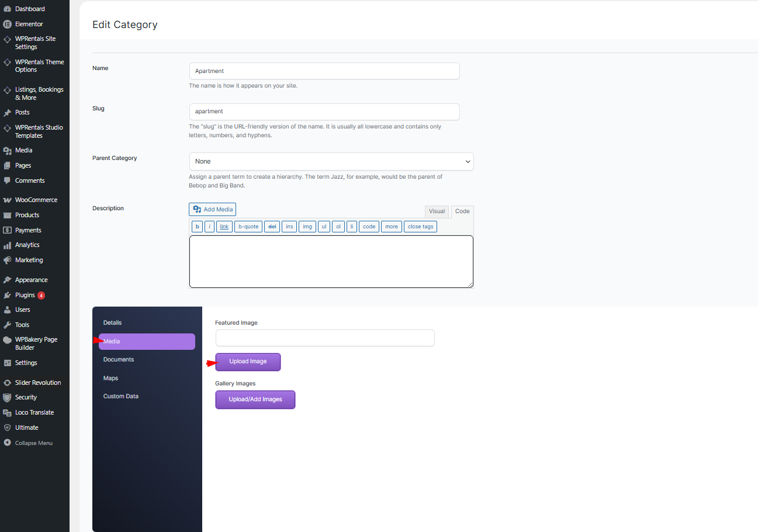Click the Media library icon in sidebar
758x532 pixels.
pyautogui.click(x=7, y=151)
